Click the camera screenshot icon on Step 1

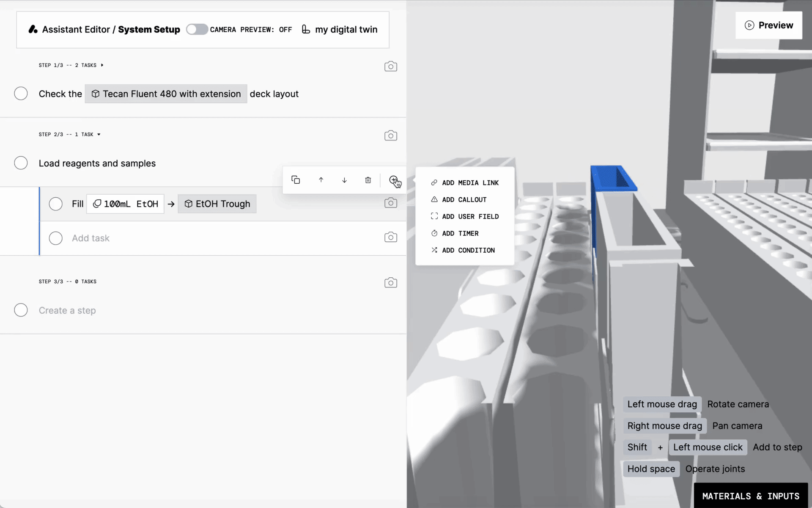(x=390, y=66)
